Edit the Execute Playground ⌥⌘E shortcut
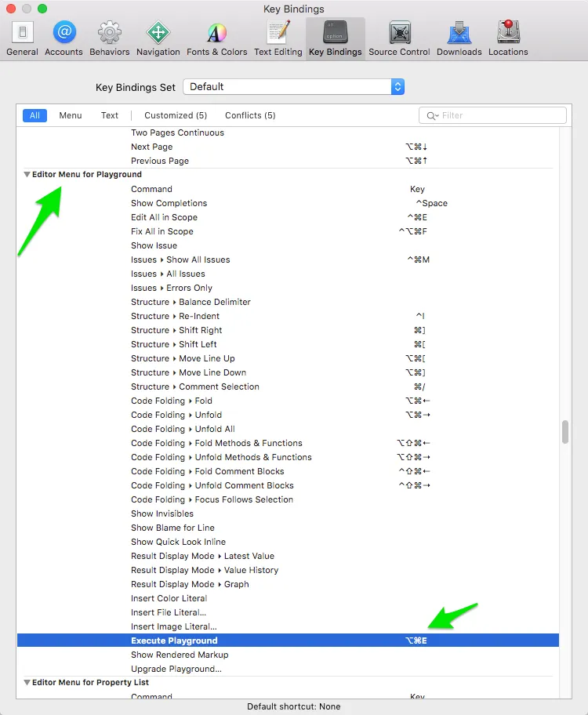The height and width of the screenshot is (715, 588). point(416,641)
